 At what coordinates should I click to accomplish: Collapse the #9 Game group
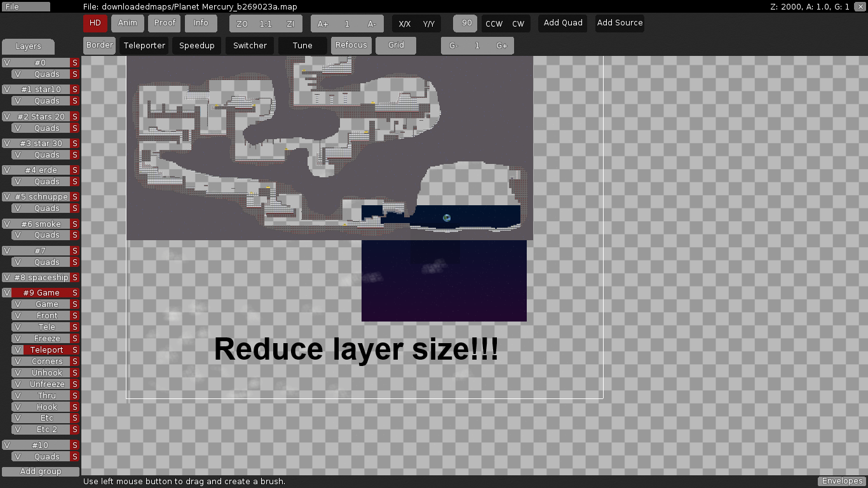[x=41, y=293]
